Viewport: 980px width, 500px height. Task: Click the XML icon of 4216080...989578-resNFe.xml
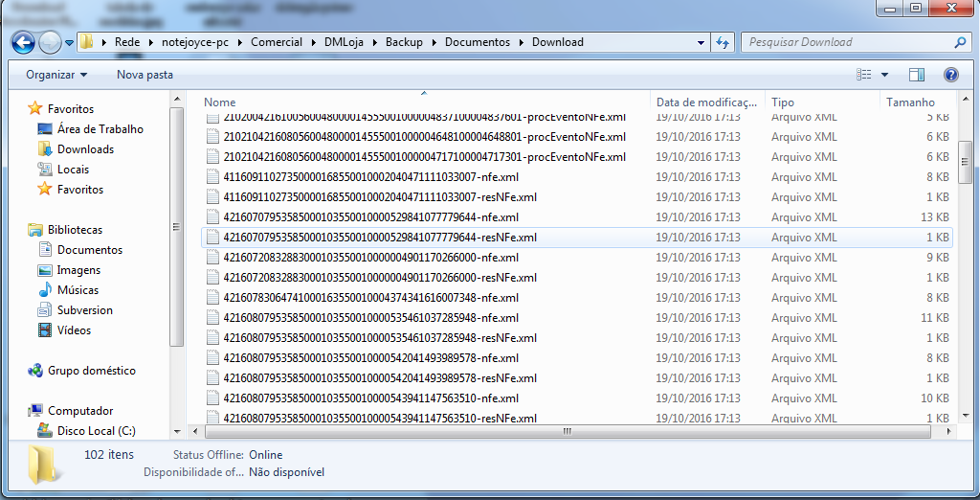213,378
